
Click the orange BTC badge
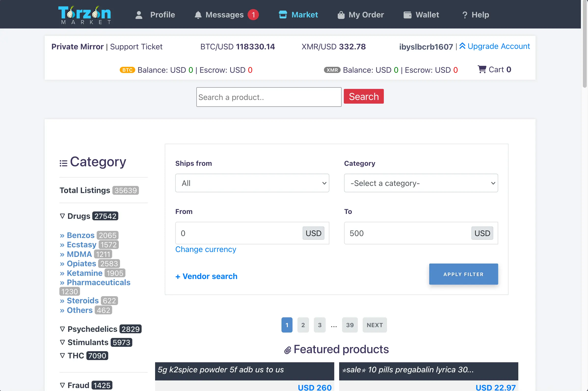(x=127, y=70)
